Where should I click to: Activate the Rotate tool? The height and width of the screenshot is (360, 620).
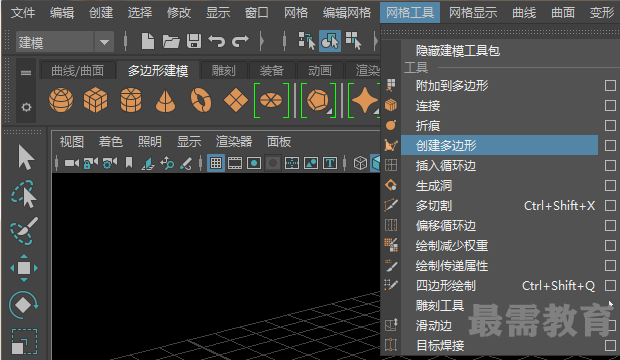tap(24, 305)
